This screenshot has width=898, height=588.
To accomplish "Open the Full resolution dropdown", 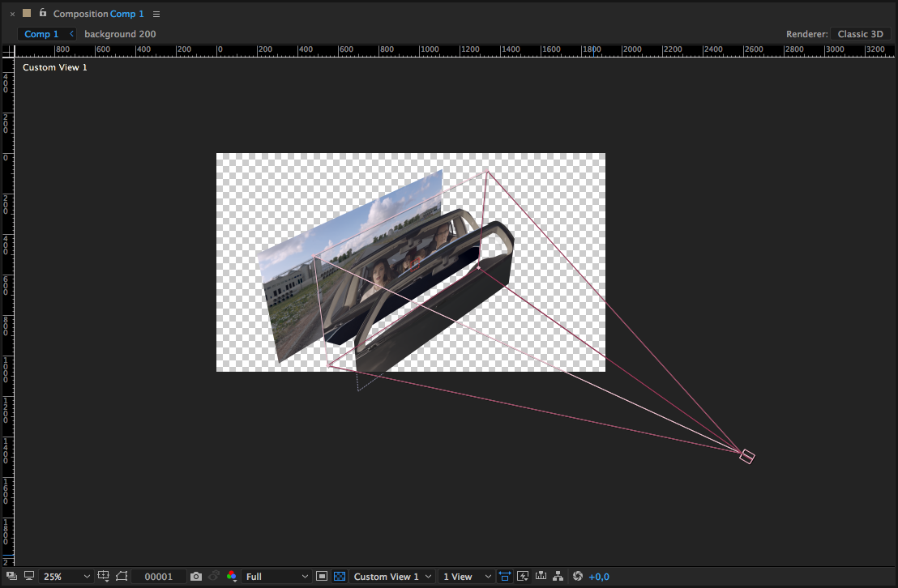I will coord(276,577).
